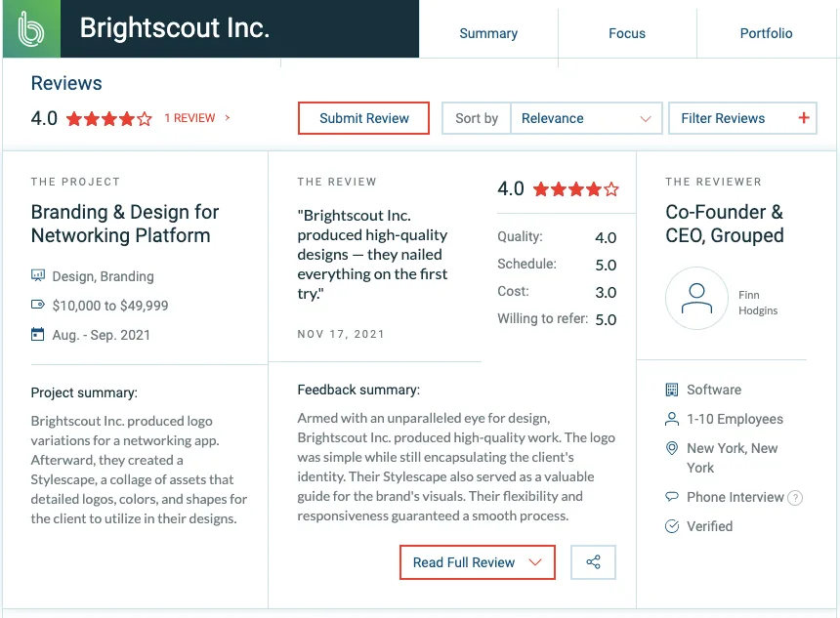Click the Brightscout green logo icon
This screenshot has height=618, width=840.
(31, 29)
